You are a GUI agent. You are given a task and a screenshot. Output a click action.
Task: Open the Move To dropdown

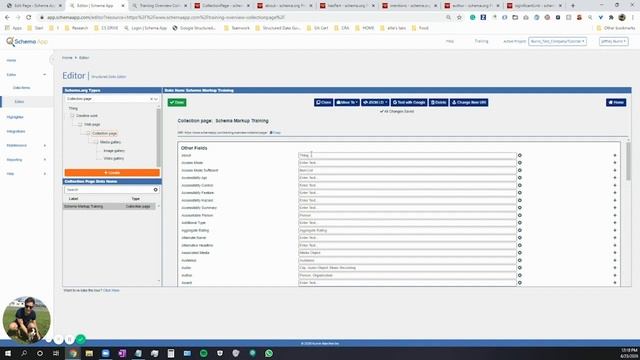pyautogui.click(x=347, y=102)
